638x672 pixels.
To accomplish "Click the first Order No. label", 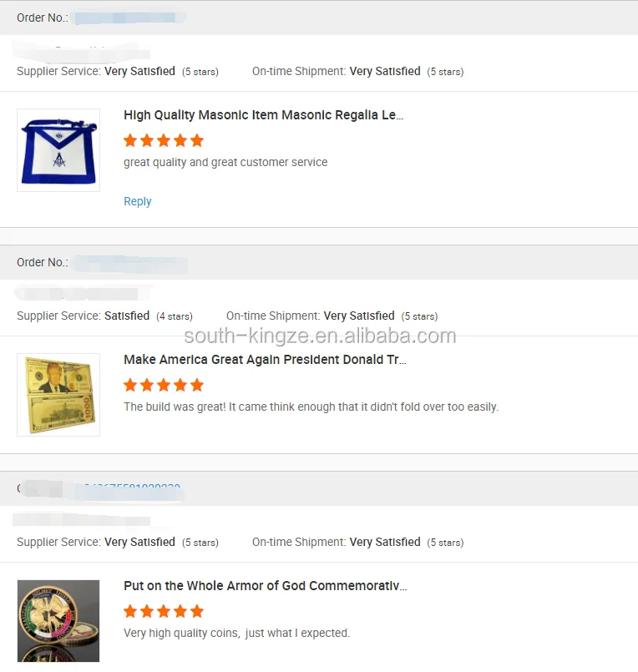I will coord(43,18).
